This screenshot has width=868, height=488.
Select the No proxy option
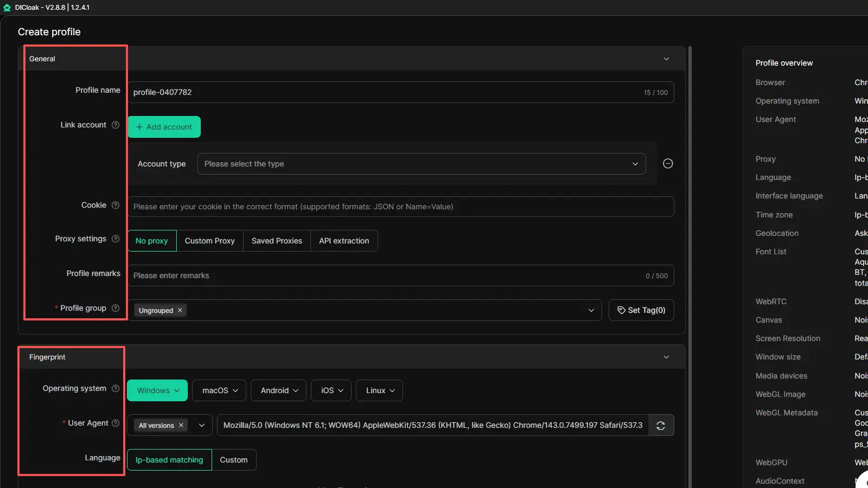pos(152,241)
